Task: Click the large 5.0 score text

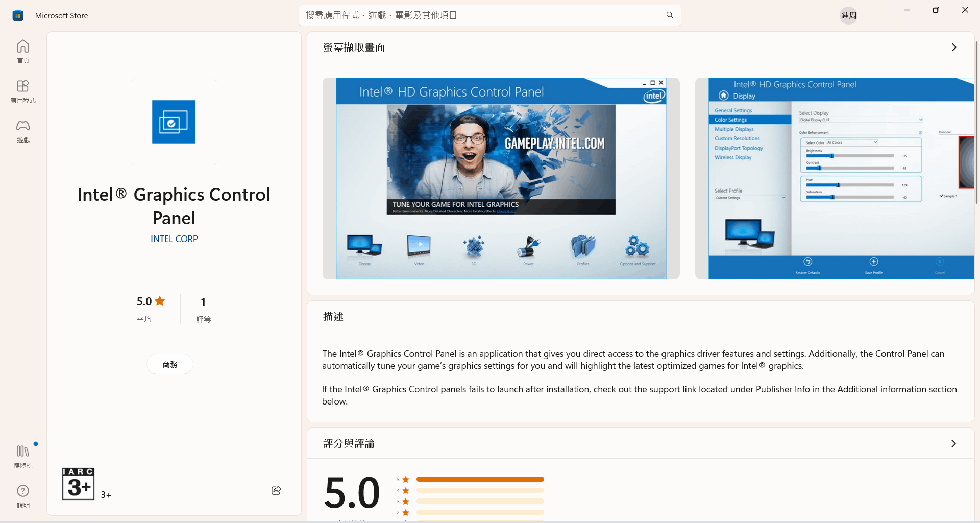Action: click(x=352, y=492)
